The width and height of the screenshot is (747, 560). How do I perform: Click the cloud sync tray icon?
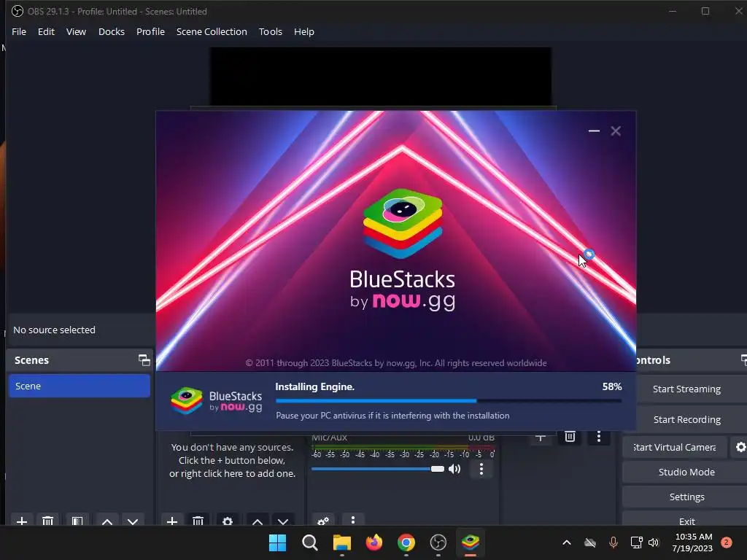589,542
